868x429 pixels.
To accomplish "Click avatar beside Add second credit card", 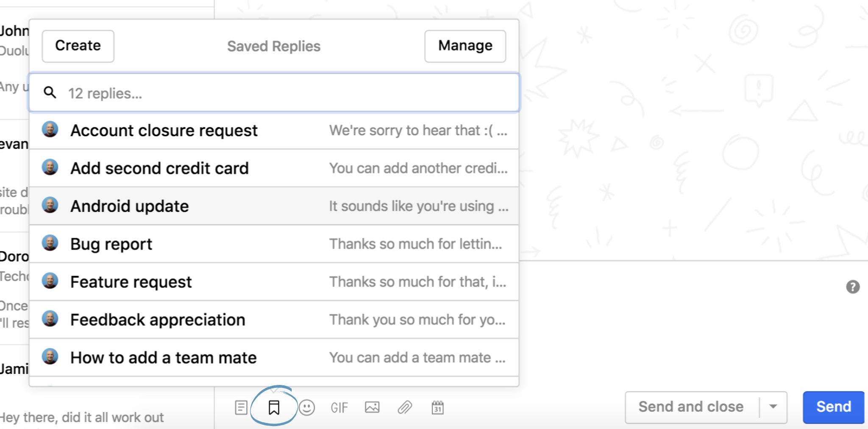I will coord(50,167).
